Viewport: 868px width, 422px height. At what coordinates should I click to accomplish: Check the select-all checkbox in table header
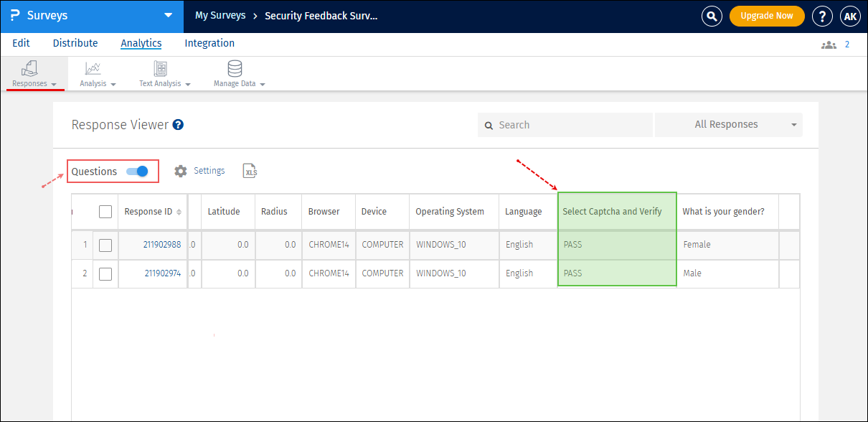tap(105, 212)
